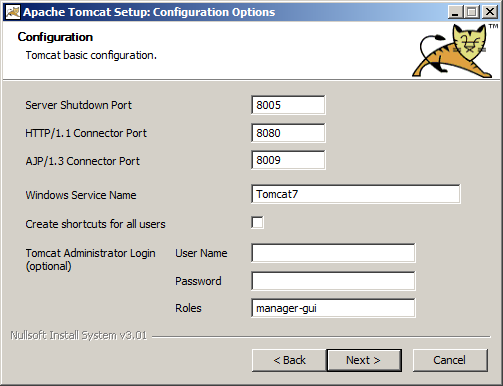
Task: Click the Server Shutdown Port field
Action: tap(288, 105)
